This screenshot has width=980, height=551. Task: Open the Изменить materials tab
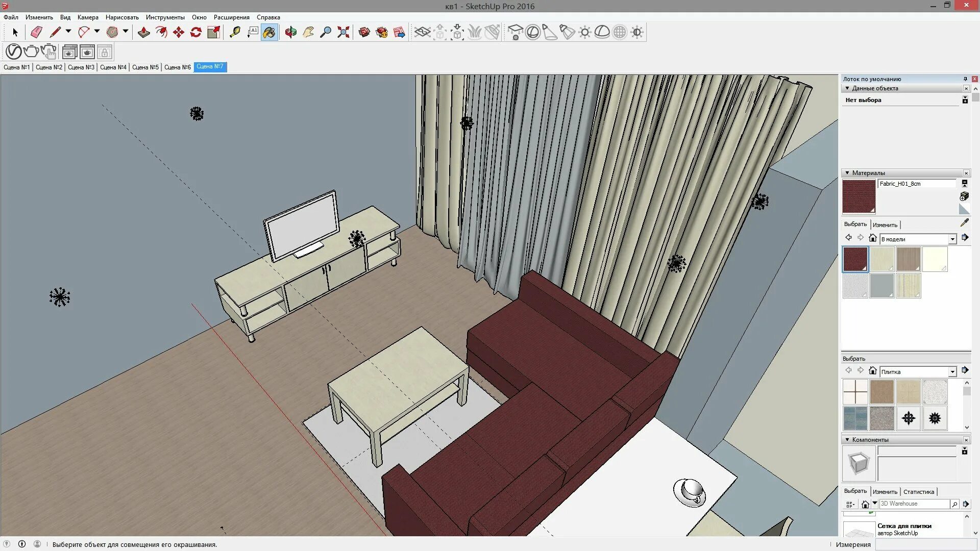point(885,225)
